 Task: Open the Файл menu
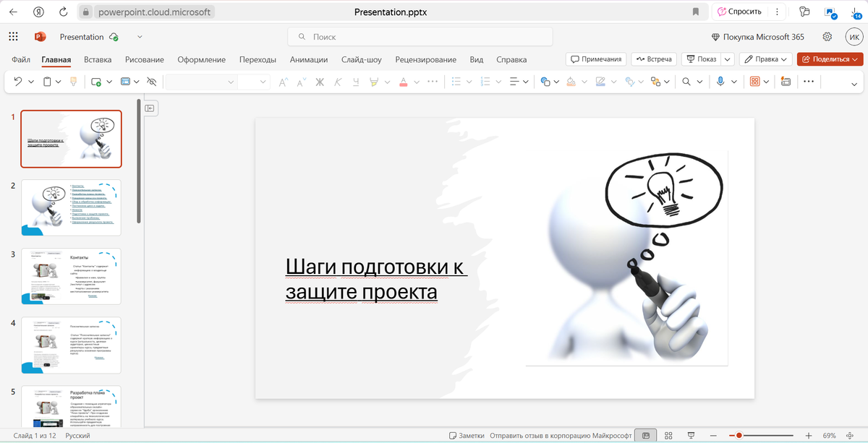[21, 59]
